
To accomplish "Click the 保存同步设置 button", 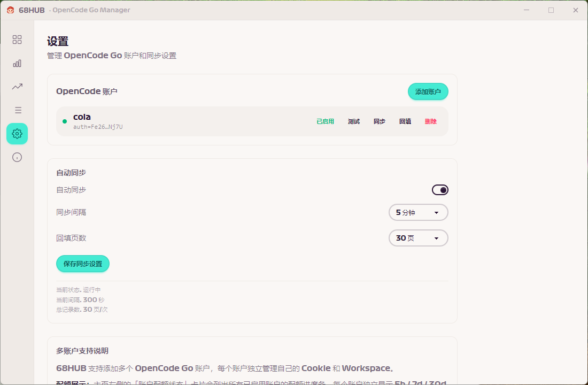I will [82, 264].
